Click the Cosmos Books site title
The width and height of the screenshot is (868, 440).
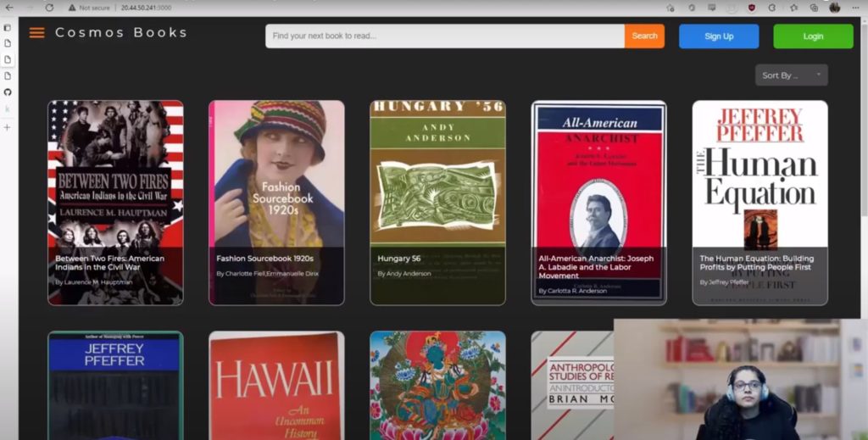tap(121, 33)
